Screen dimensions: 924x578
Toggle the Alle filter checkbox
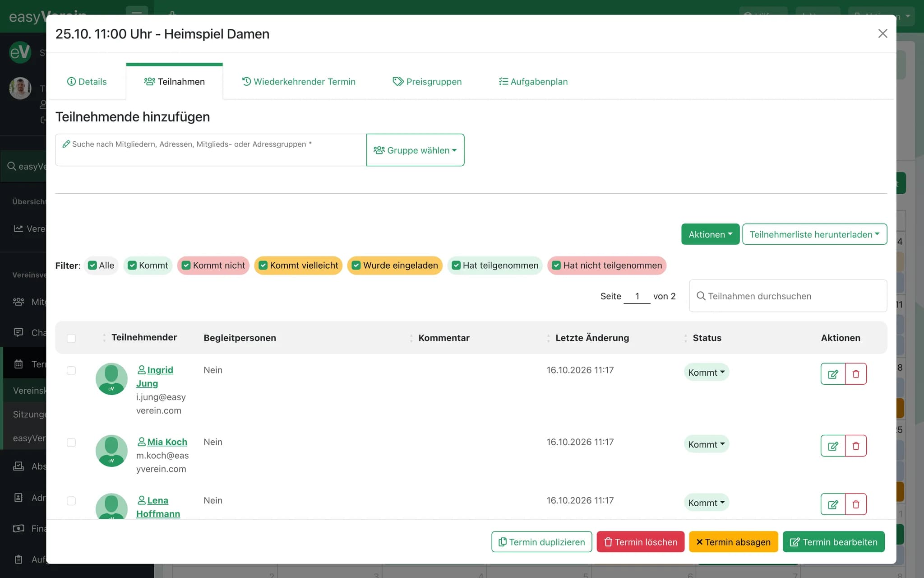pyautogui.click(x=92, y=265)
